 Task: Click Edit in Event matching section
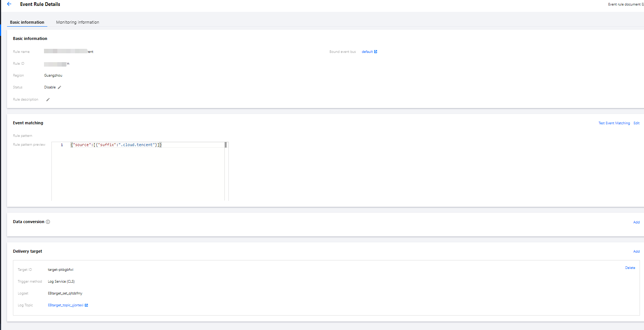(636, 123)
